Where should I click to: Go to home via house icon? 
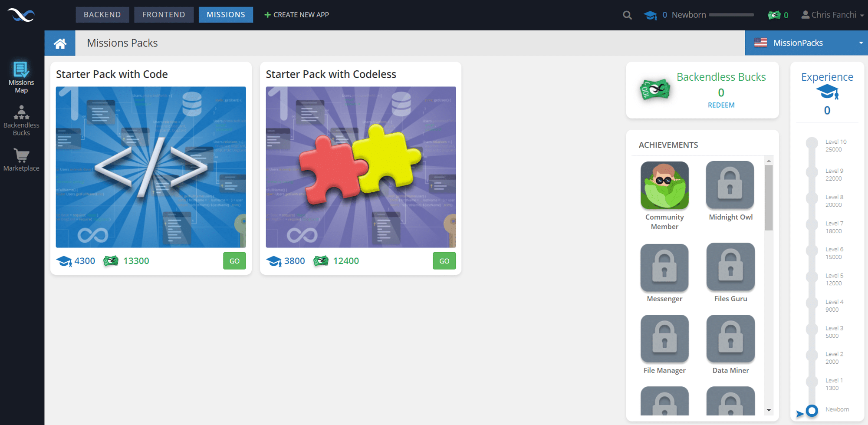click(60, 43)
